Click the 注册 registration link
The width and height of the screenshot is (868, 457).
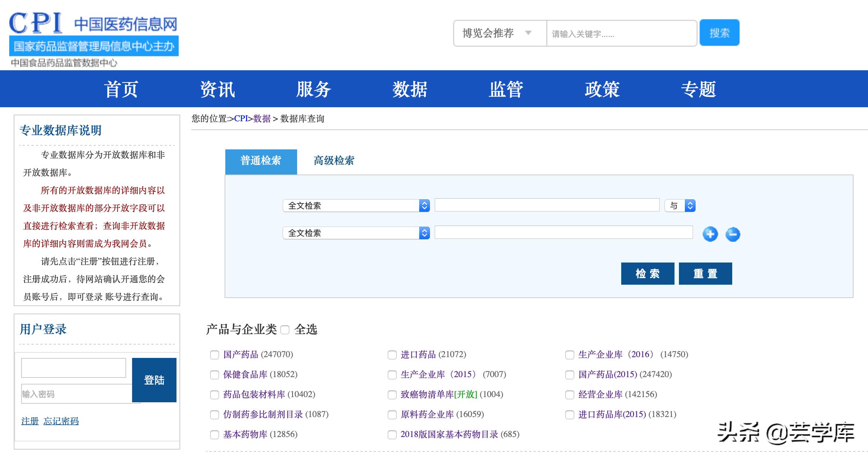(29, 421)
